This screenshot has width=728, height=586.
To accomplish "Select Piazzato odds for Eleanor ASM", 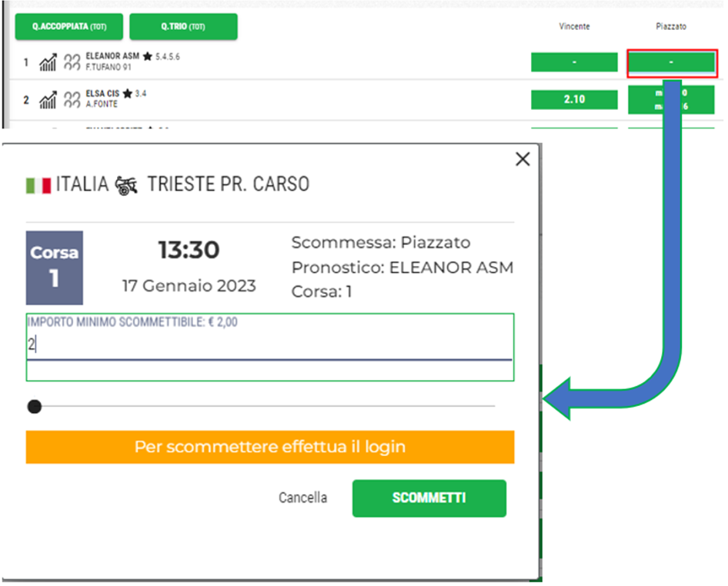I will [672, 62].
